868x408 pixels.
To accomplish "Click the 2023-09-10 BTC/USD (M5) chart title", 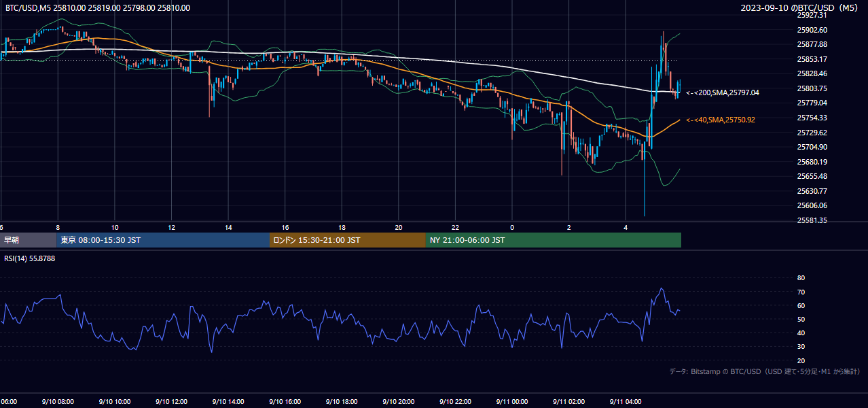I will (801, 7).
